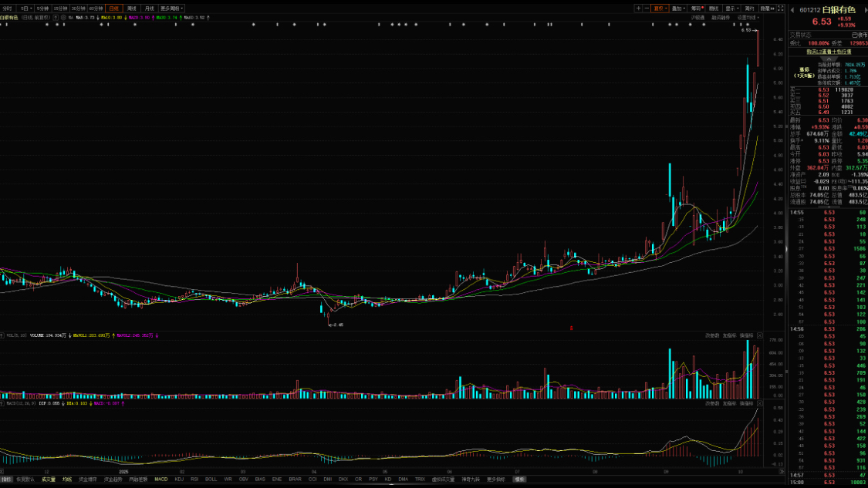
Task: Click the 筹码 chips button
Action: (696, 8)
